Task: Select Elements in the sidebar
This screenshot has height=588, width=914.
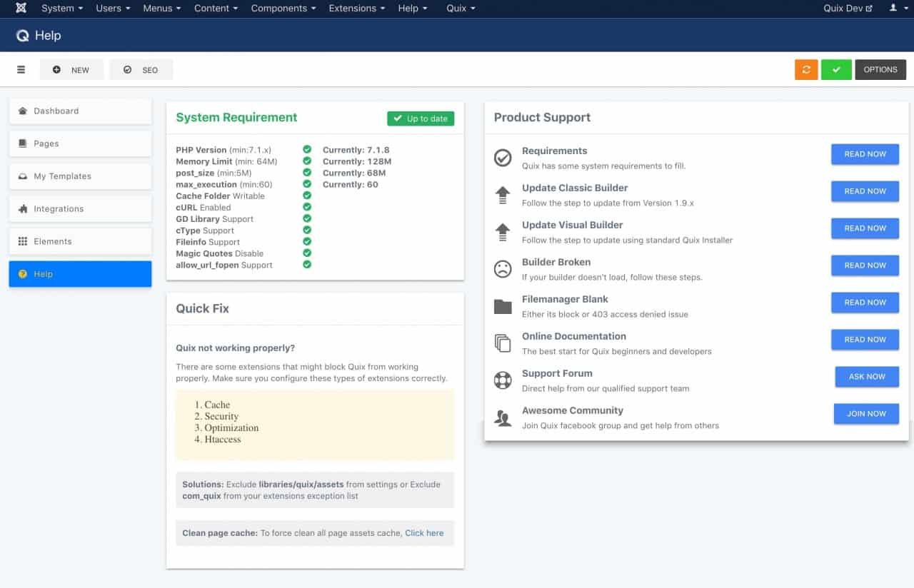Action: tap(80, 241)
